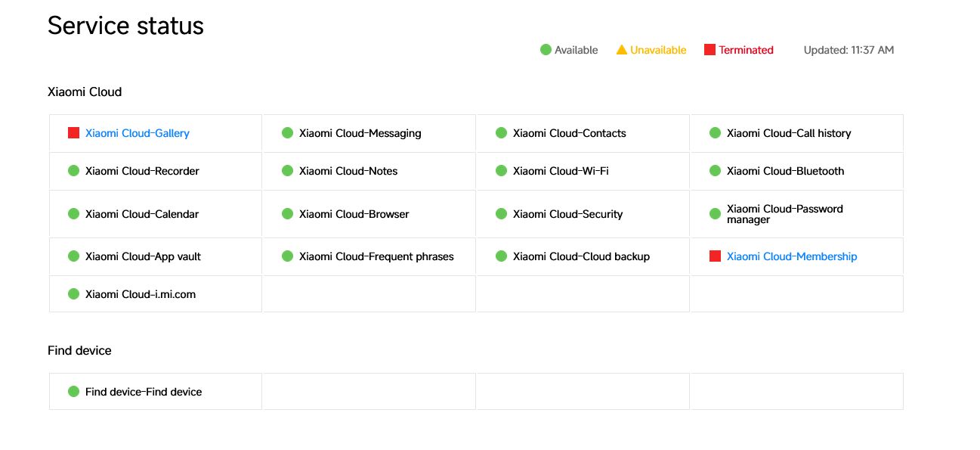The image size is (980, 450).
Task: Click Xiaomi Cloud-Bluetooth service label
Action: [x=785, y=171]
